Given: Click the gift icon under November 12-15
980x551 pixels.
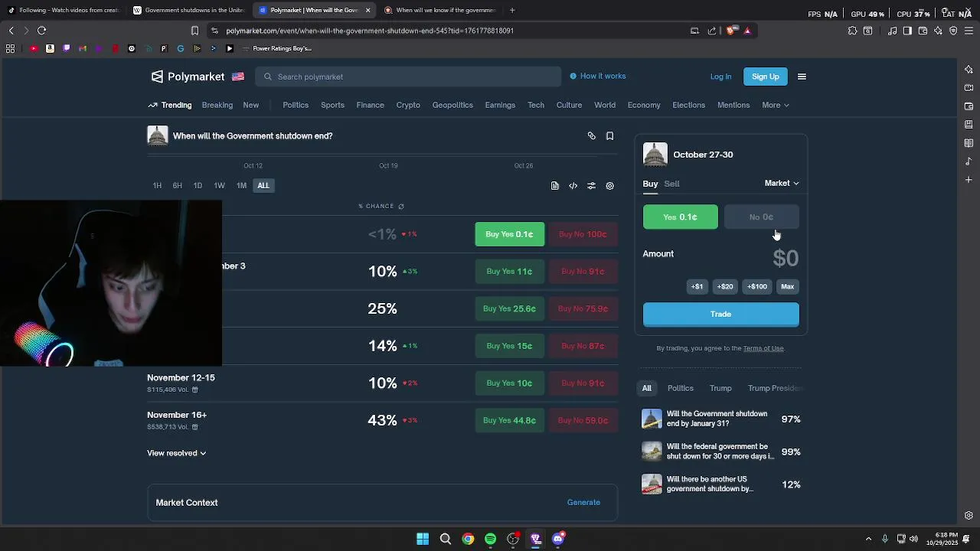Looking at the screenshot, I should [x=194, y=390].
